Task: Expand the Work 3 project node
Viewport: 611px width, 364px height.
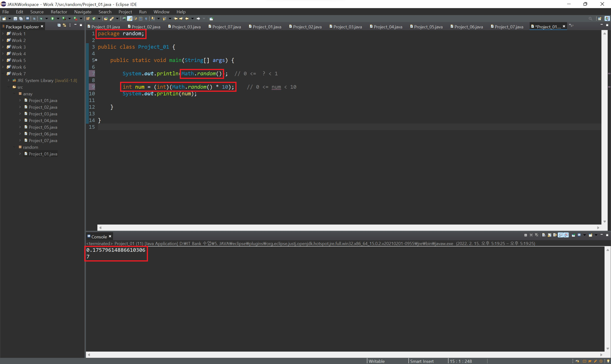Action: pyautogui.click(x=3, y=47)
